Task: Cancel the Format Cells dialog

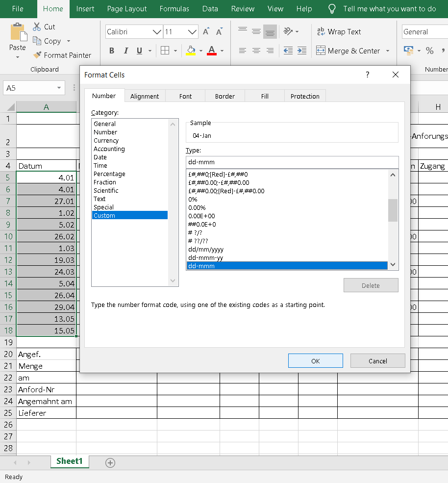Action: pos(377,361)
